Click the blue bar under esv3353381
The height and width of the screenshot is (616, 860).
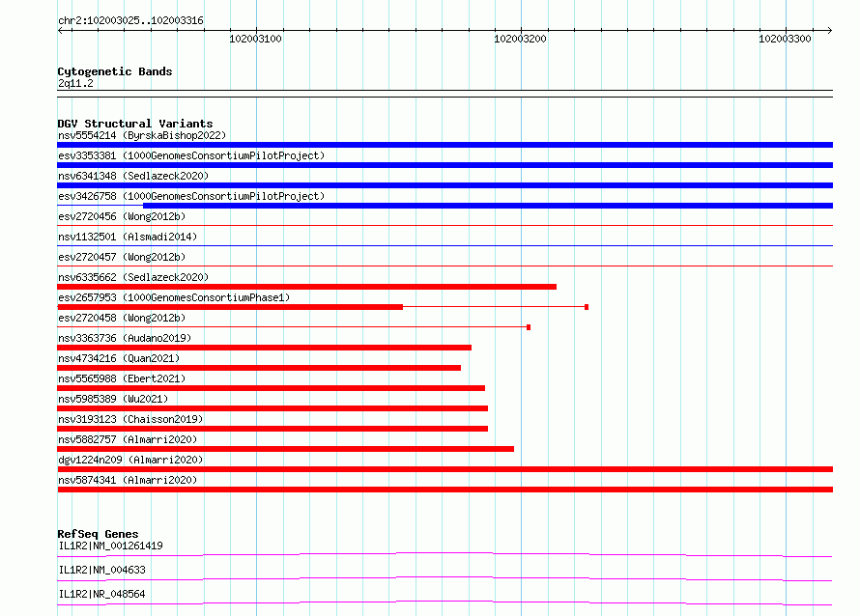(444, 165)
